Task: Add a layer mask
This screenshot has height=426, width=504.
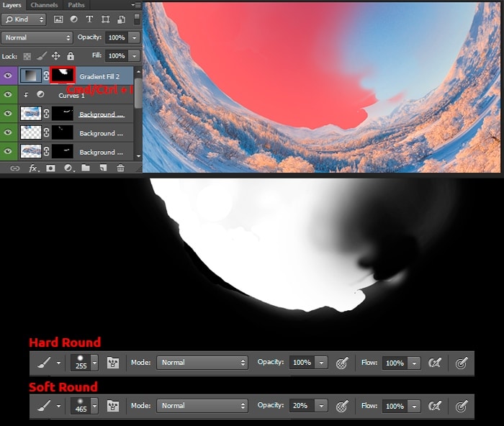Action: point(51,168)
